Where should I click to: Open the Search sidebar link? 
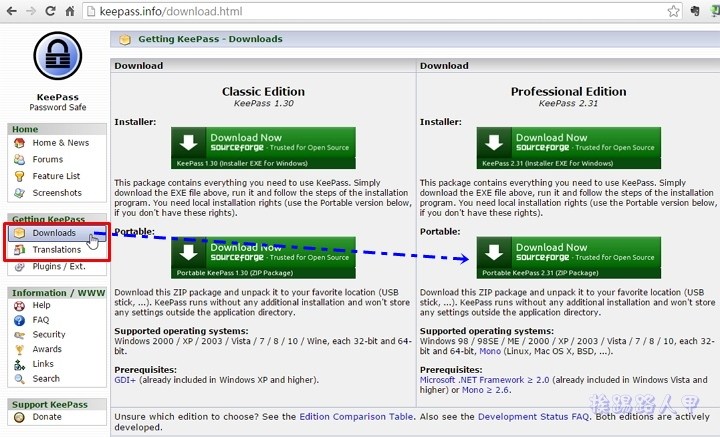pyautogui.click(x=46, y=379)
